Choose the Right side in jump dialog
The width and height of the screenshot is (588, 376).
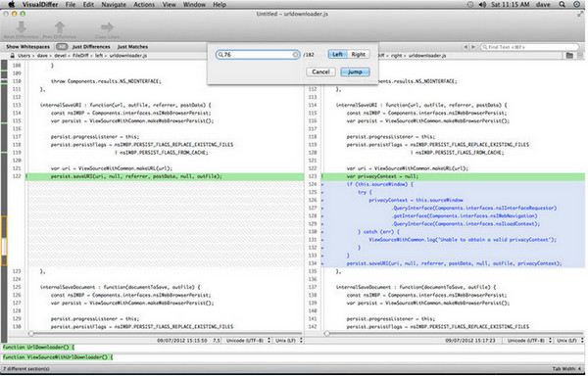pyautogui.click(x=358, y=54)
